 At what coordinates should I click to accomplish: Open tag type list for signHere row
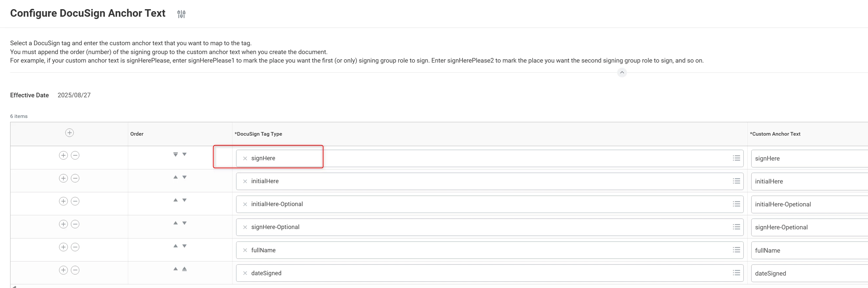pyautogui.click(x=736, y=158)
